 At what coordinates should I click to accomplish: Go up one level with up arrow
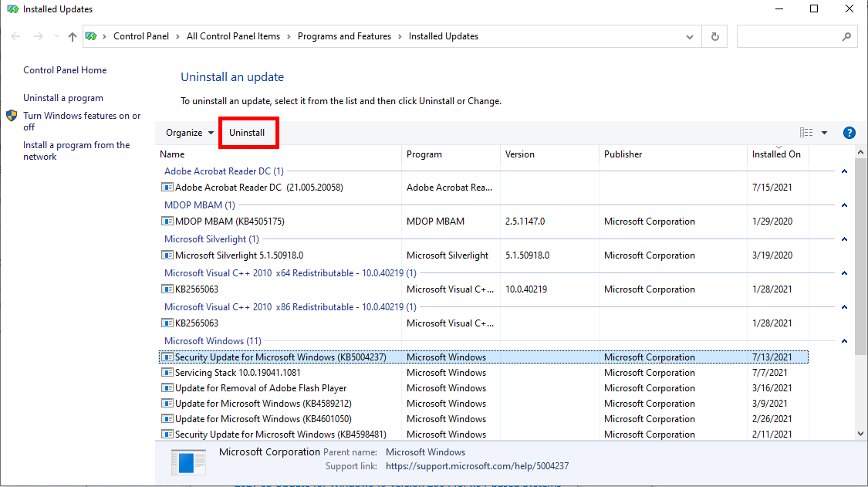click(x=72, y=36)
